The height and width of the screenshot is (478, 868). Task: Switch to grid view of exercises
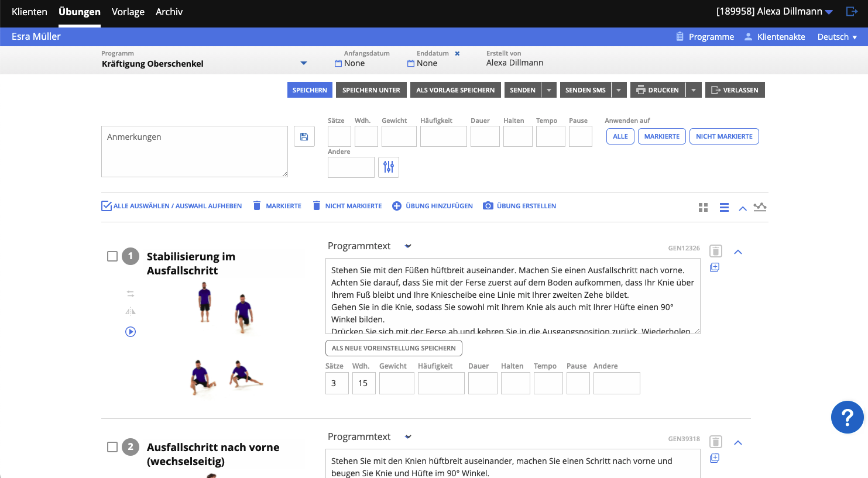tap(702, 207)
